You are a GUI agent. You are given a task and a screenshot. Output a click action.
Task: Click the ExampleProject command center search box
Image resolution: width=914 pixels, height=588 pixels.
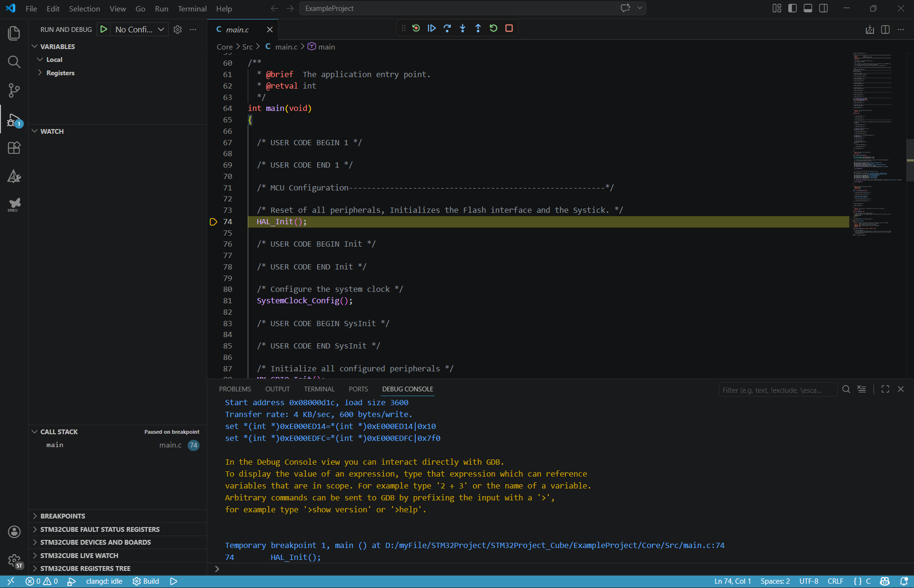pyautogui.click(x=458, y=8)
